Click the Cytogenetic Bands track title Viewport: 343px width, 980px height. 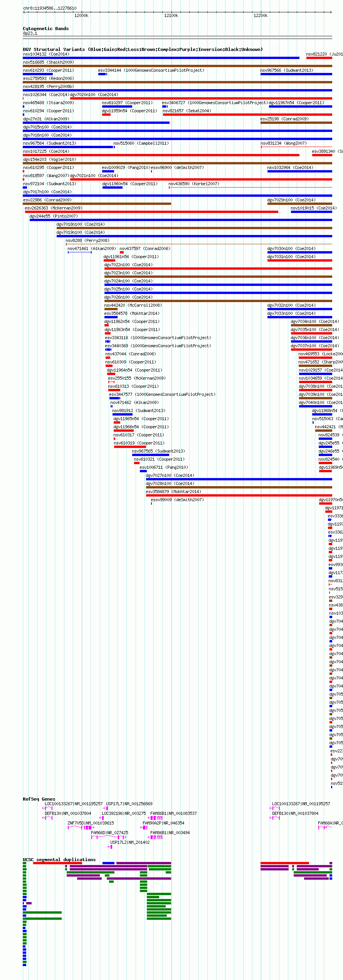click(x=45, y=29)
